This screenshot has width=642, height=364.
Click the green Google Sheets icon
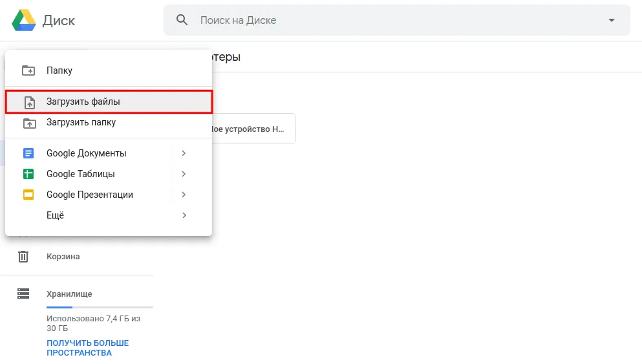point(28,174)
